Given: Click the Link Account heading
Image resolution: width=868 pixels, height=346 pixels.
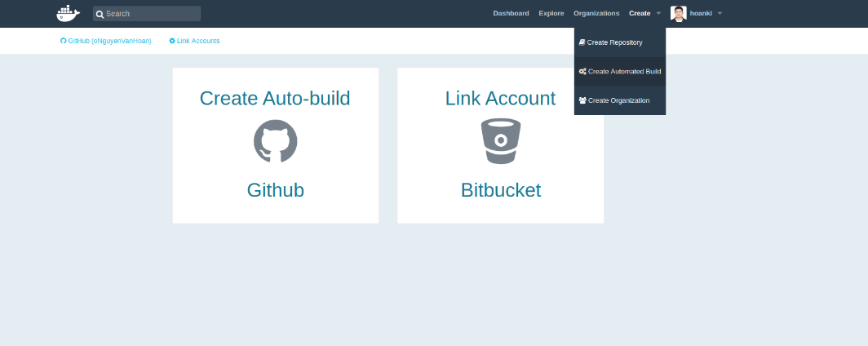Looking at the screenshot, I should pos(500,98).
